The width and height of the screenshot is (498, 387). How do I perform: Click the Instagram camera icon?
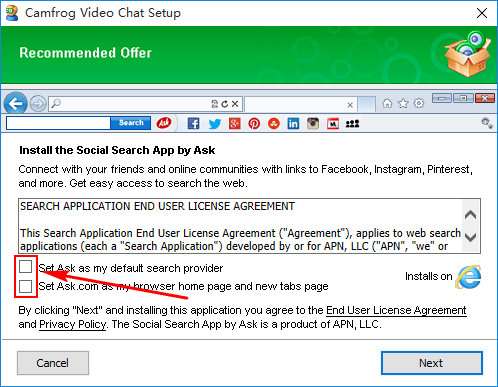[313, 123]
